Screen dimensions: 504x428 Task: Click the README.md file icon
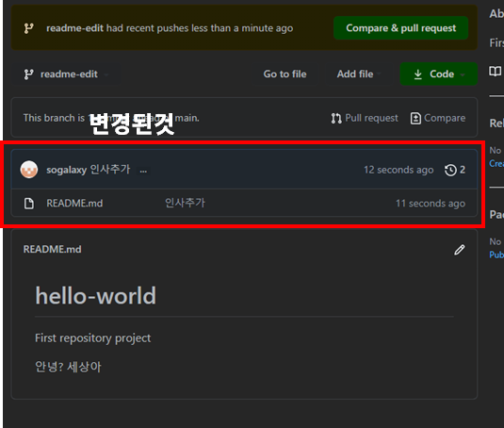click(x=29, y=204)
